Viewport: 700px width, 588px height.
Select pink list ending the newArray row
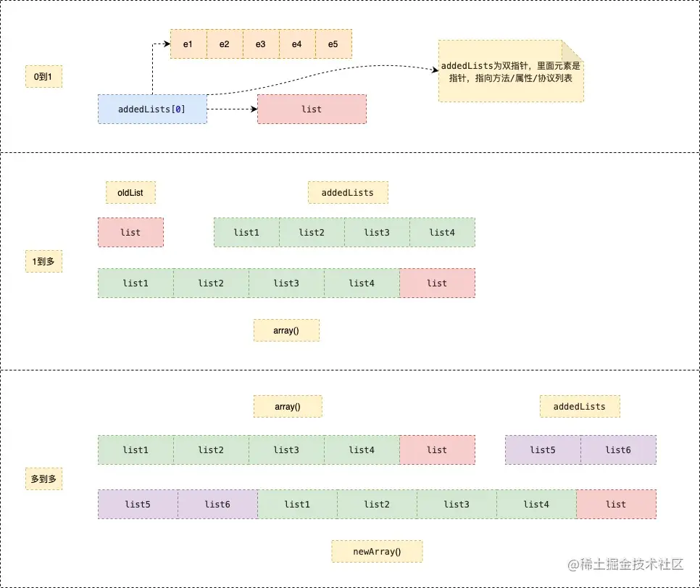[x=617, y=505]
